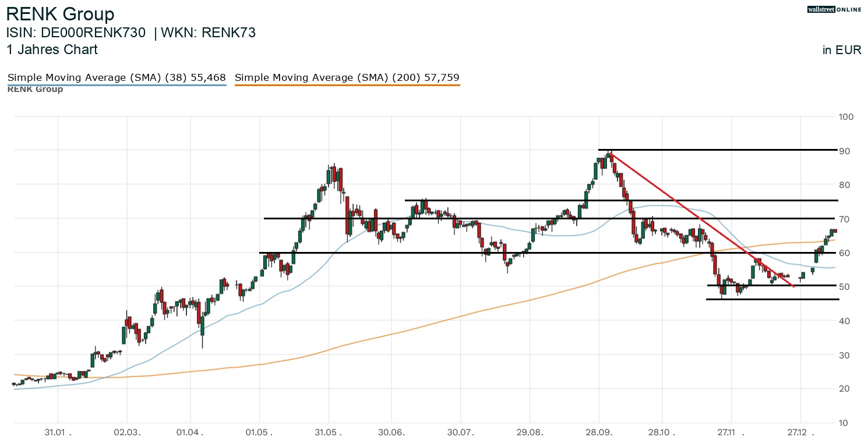This screenshot has height=437, width=868.
Task: Select the WKN RENK73 text
Action: click(208, 33)
